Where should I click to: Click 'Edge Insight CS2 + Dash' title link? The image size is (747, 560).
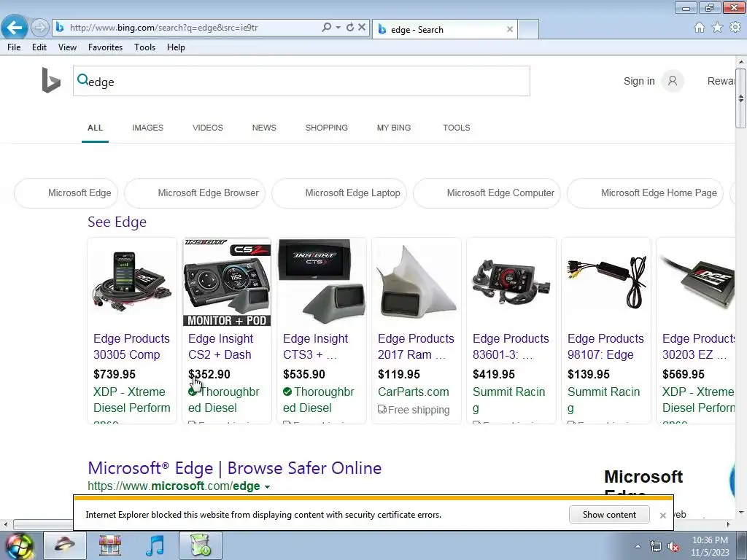click(220, 346)
